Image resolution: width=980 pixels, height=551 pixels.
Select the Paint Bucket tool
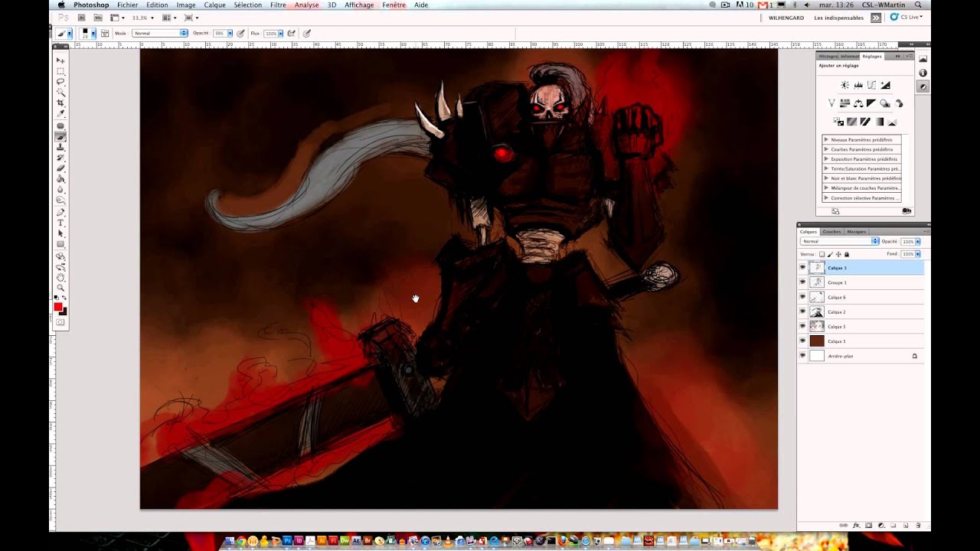pos(60,178)
